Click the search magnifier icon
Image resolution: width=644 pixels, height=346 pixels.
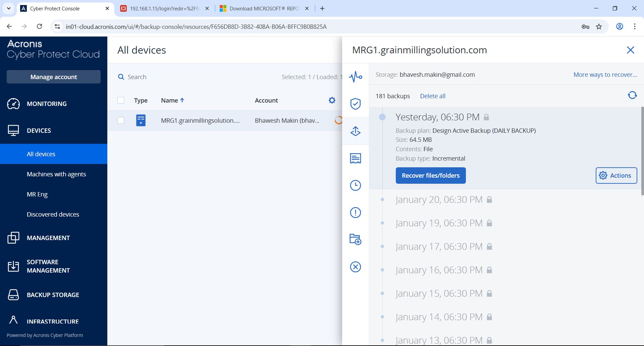(121, 77)
